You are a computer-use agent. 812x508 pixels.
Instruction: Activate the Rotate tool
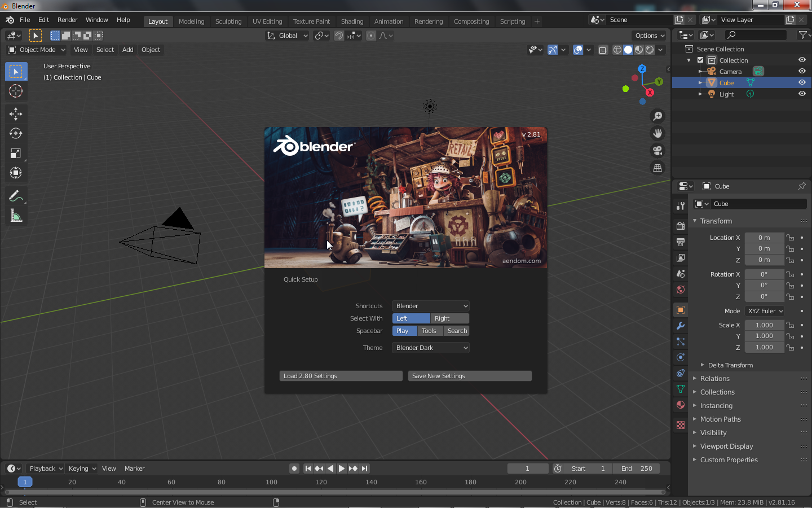(x=16, y=134)
